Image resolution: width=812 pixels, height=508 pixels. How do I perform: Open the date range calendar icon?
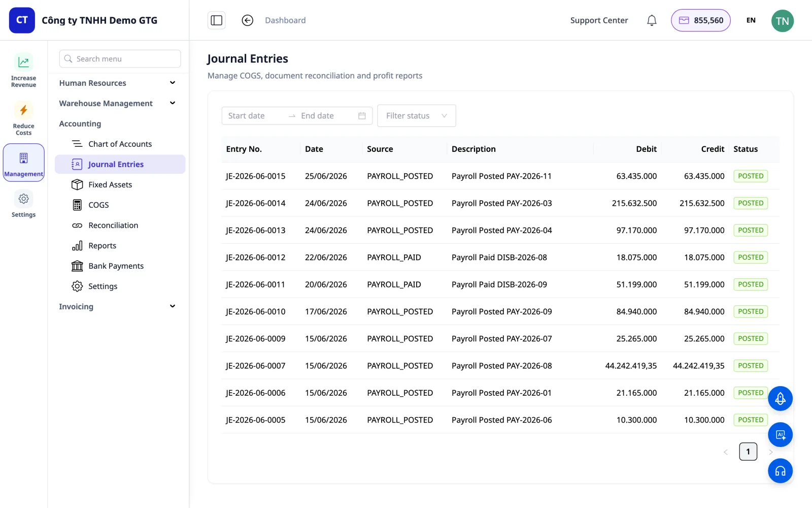click(x=362, y=116)
